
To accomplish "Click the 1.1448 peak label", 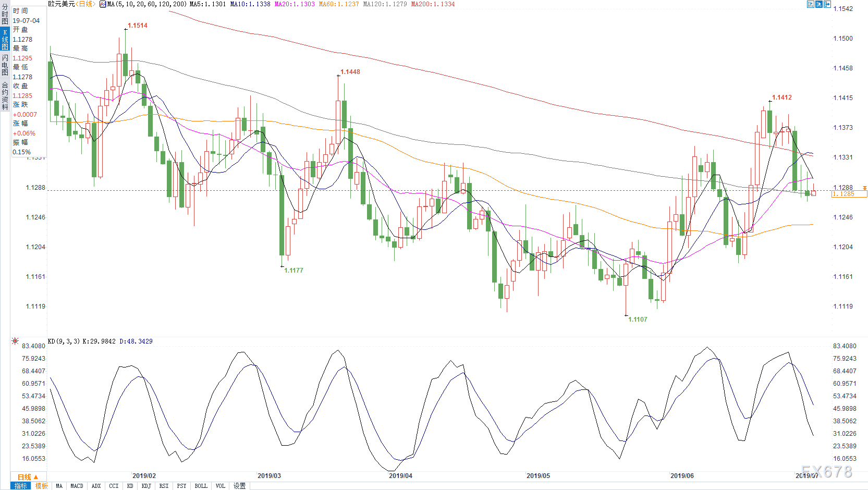I will 350,72.
